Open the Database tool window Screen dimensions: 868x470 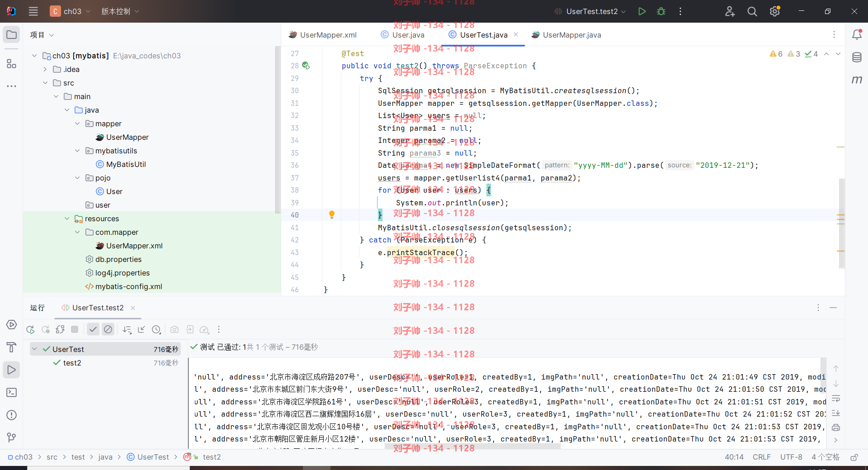[x=857, y=57]
